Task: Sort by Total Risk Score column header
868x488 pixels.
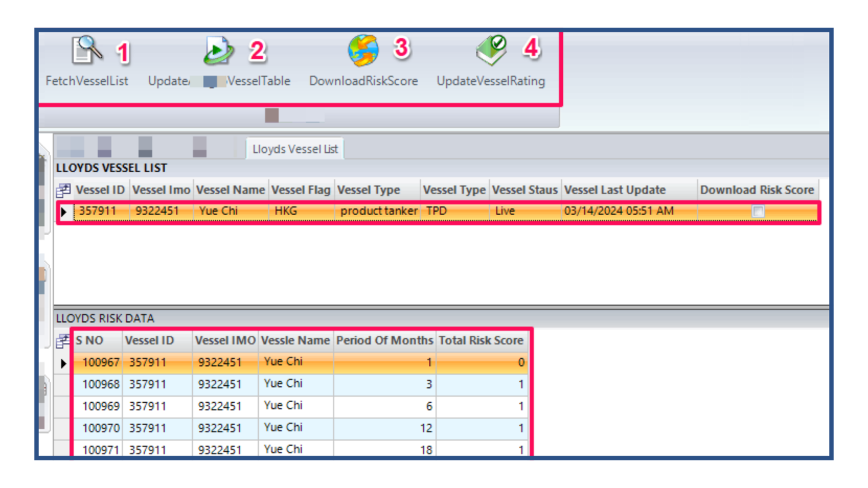Action: [x=481, y=341]
